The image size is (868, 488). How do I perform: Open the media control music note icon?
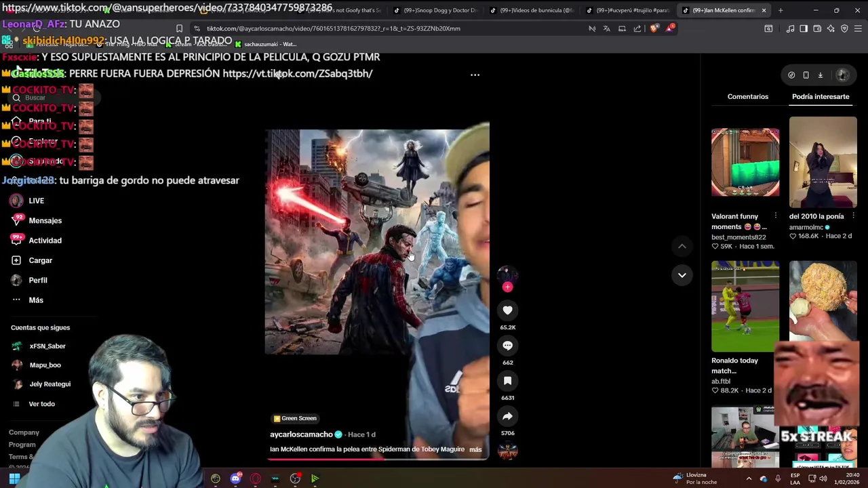point(790,28)
